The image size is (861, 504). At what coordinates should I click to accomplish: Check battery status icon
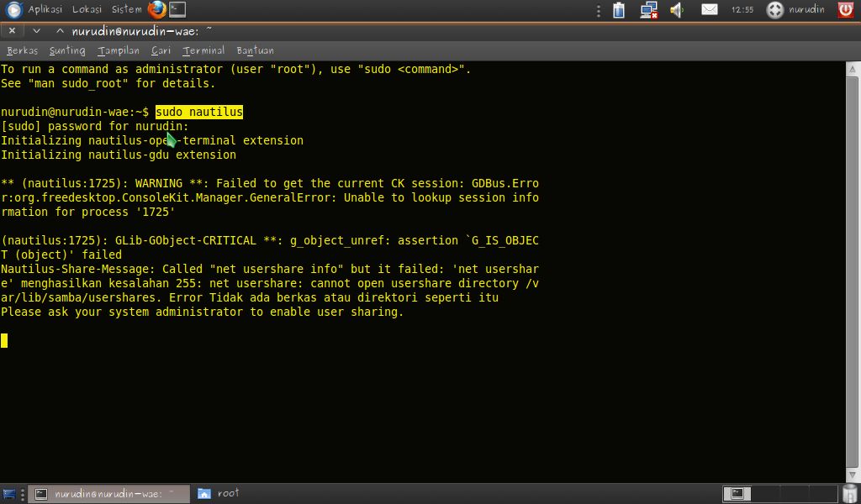pyautogui.click(x=619, y=10)
